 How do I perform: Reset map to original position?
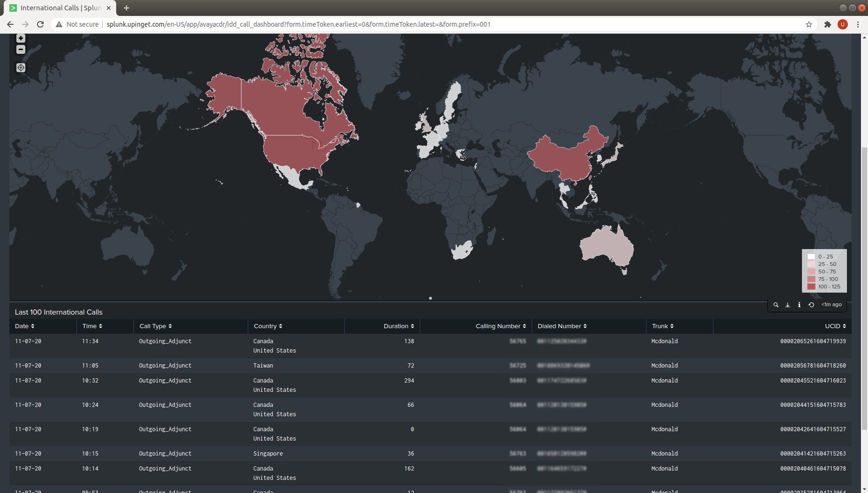point(21,68)
